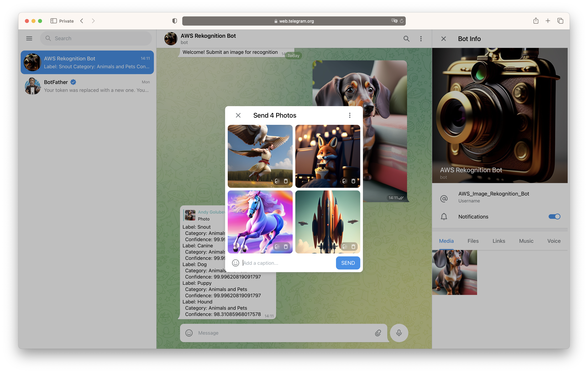Delete the horse photo from selection
Image resolution: width=588 pixels, height=373 pixels.
pos(285,247)
